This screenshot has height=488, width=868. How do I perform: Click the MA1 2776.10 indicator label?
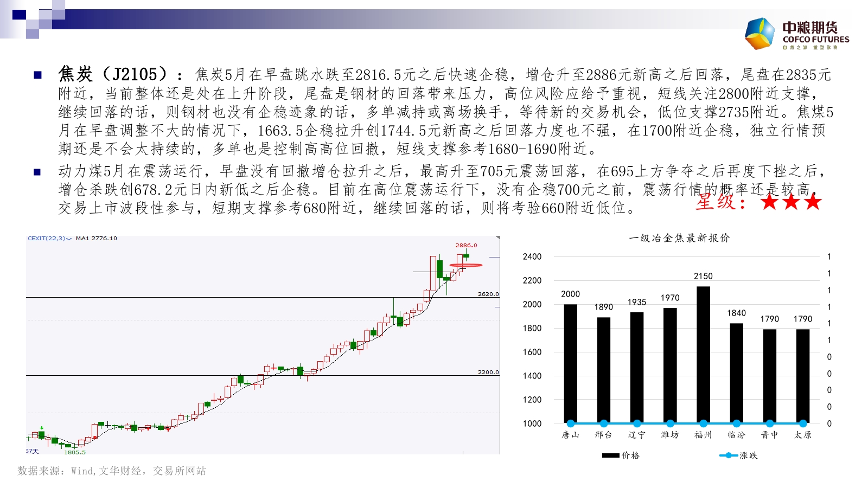pos(96,238)
